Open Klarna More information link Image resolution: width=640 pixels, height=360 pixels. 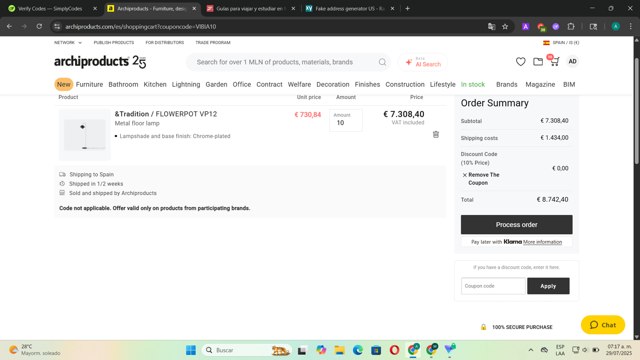click(x=542, y=242)
